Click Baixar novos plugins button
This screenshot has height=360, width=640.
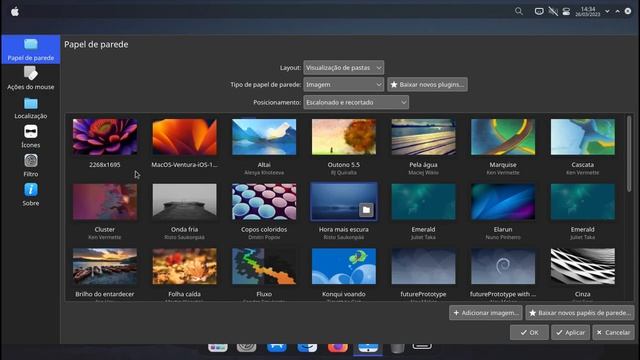(427, 84)
